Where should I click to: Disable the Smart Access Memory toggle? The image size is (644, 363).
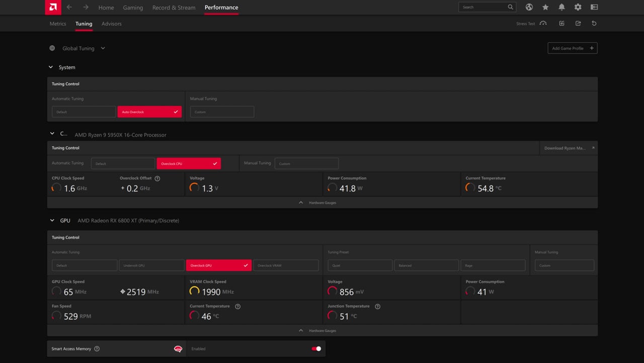point(316,348)
